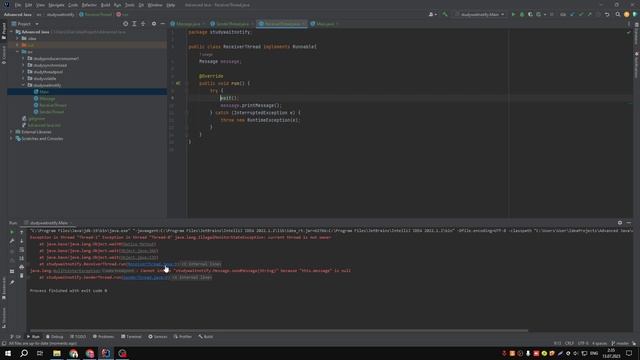Open JetBrains account avatar icon

627,14
